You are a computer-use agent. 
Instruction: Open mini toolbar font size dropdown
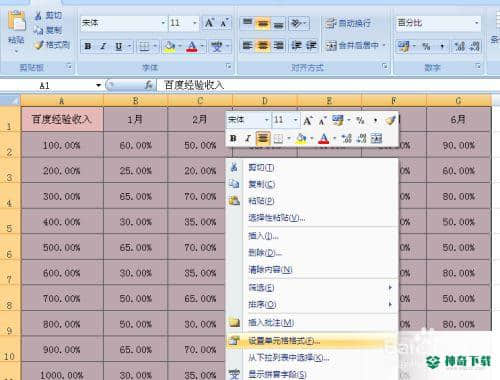(x=296, y=120)
